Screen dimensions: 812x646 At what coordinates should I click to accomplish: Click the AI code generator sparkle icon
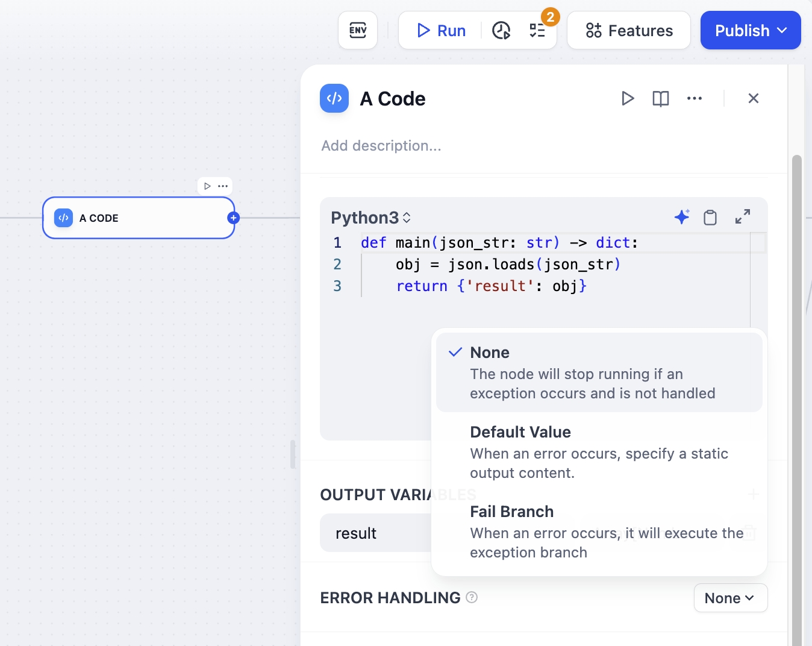pos(682,217)
